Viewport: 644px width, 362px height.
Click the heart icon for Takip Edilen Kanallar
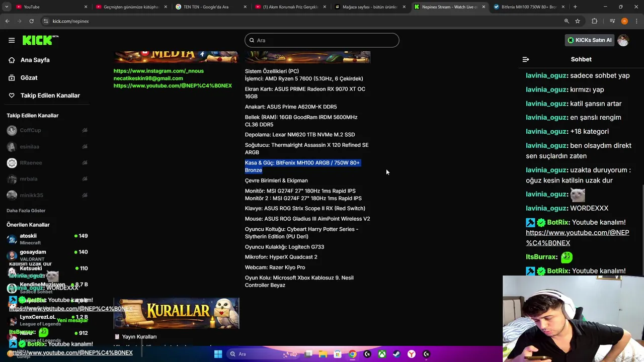coord(12,96)
